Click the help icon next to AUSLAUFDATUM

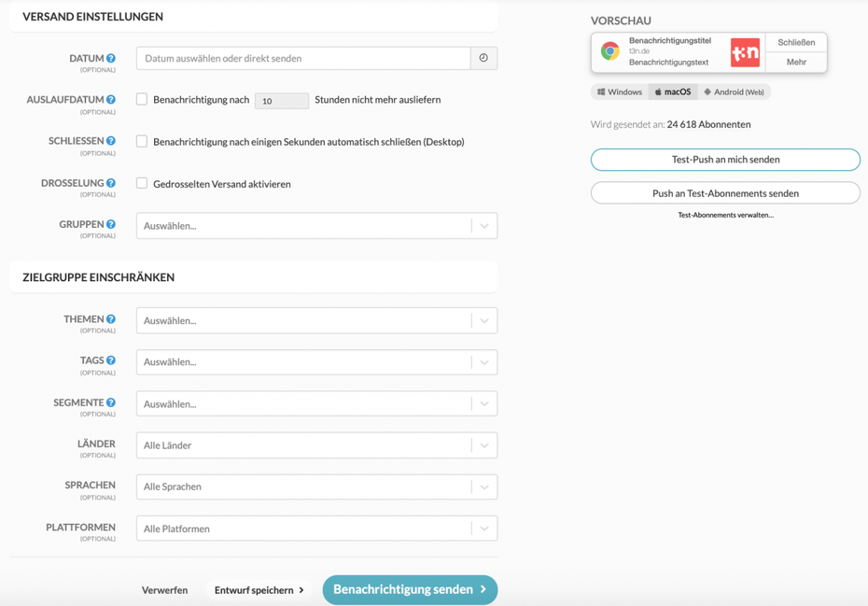[111, 100]
